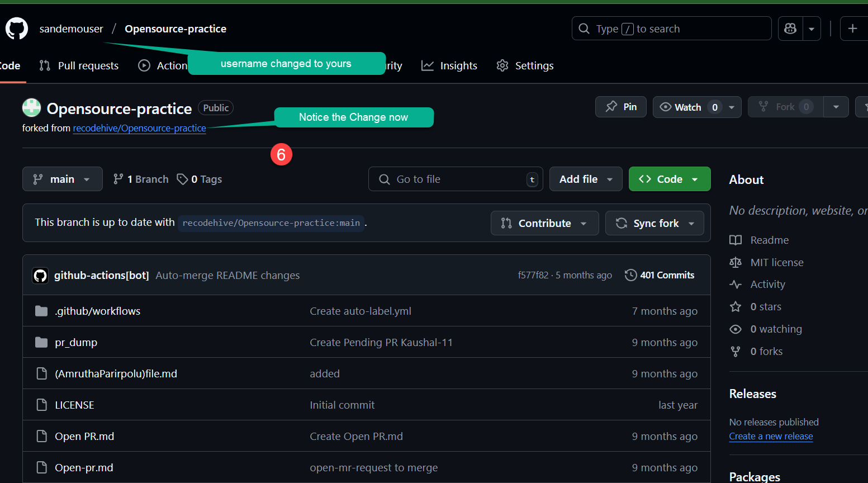Click the branch icon next to '1 Branch'
The width and height of the screenshot is (868, 483).
click(118, 179)
